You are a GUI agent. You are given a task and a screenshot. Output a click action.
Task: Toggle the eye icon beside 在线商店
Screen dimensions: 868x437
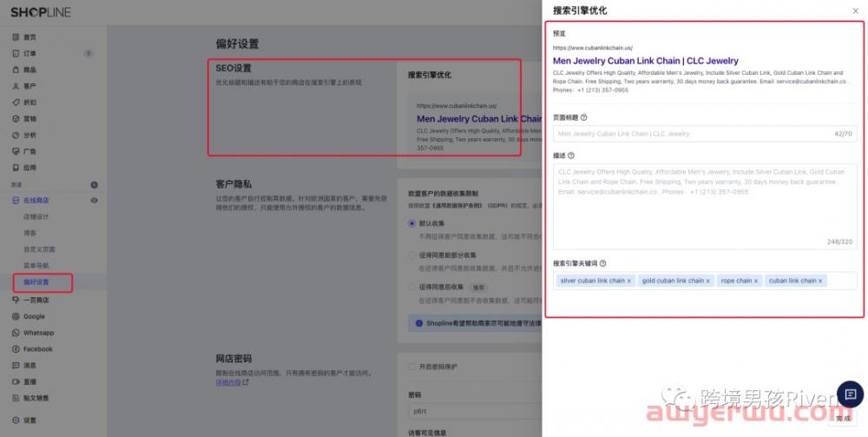[x=95, y=201]
